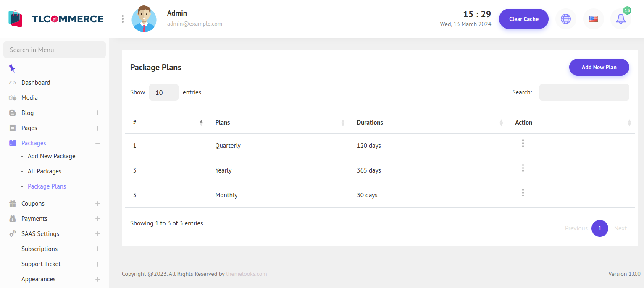644x288 pixels.
Task: Click the three-dot sidebar toggle near the logo
Action: point(122,19)
